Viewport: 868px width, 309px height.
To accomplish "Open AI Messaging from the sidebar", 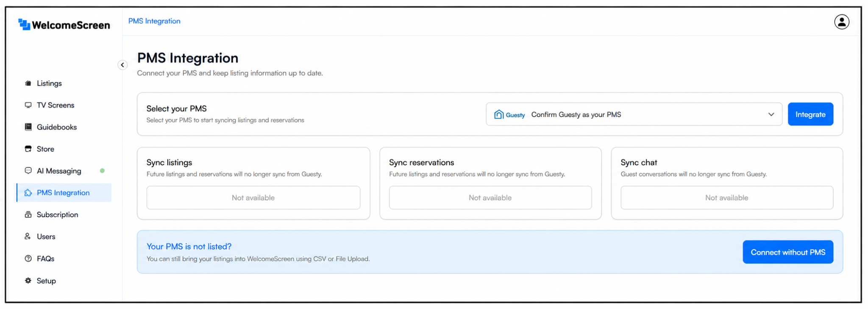I will tap(59, 171).
